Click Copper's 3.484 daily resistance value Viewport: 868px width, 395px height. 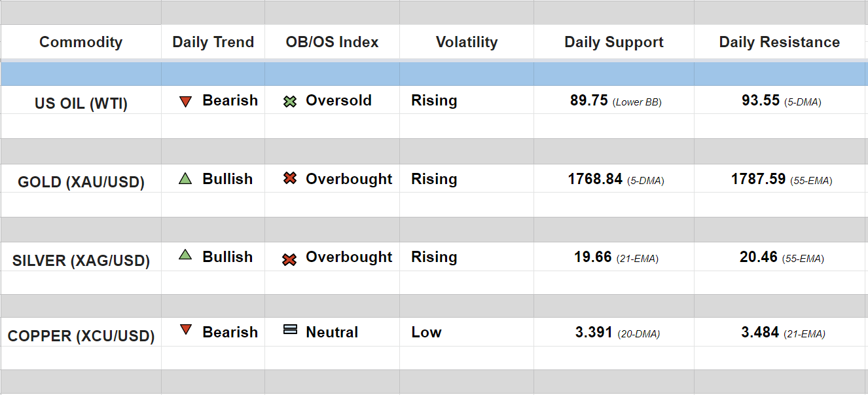coord(760,332)
